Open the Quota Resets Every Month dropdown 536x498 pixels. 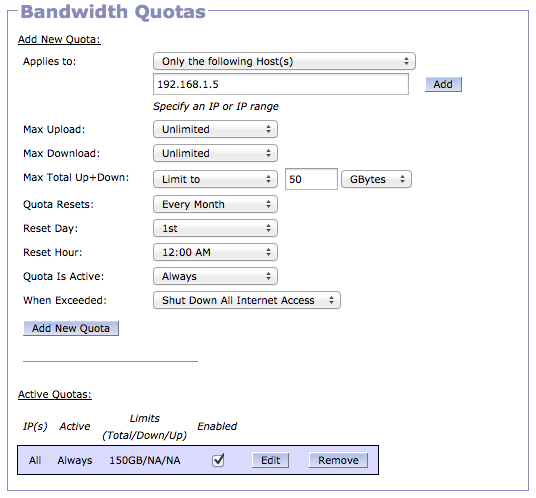[x=215, y=204]
